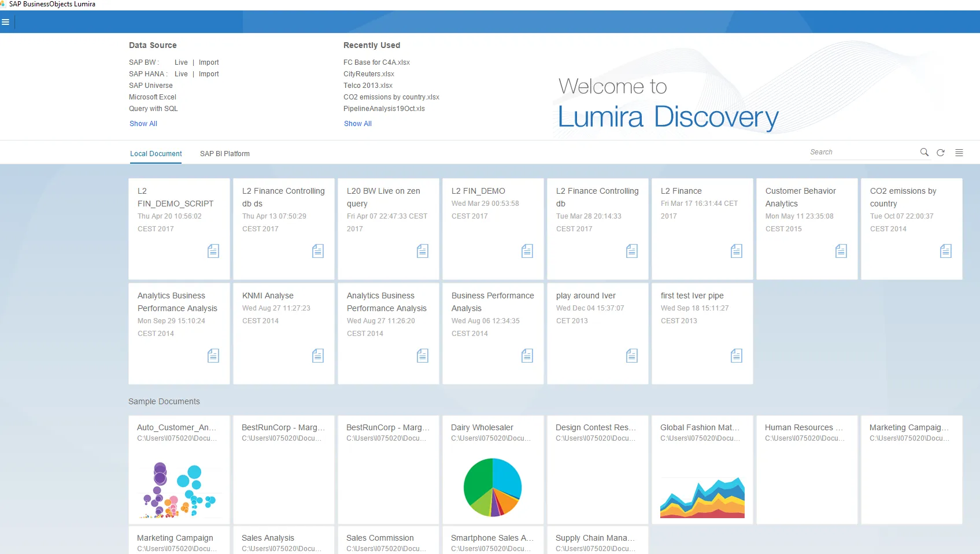The image size is (980, 554).
Task: Click document icon on L2 FIN_DEMO_SCRIPT card
Action: pyautogui.click(x=213, y=251)
